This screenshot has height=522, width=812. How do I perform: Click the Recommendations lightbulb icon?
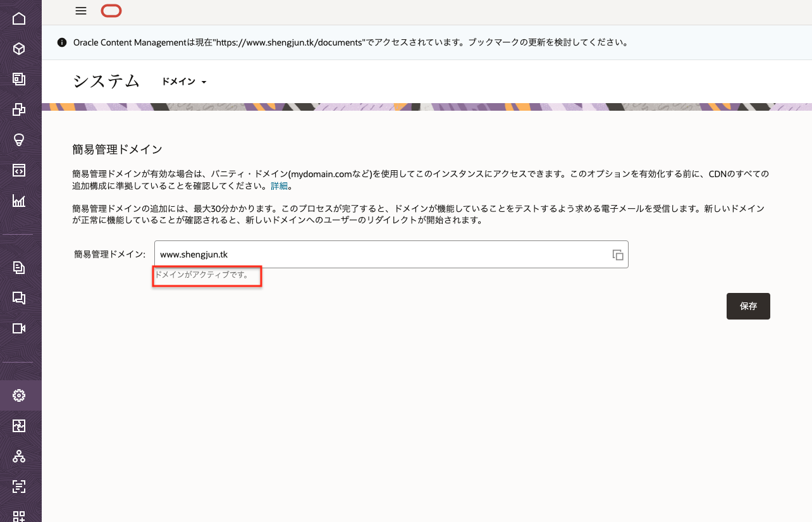tap(20, 139)
